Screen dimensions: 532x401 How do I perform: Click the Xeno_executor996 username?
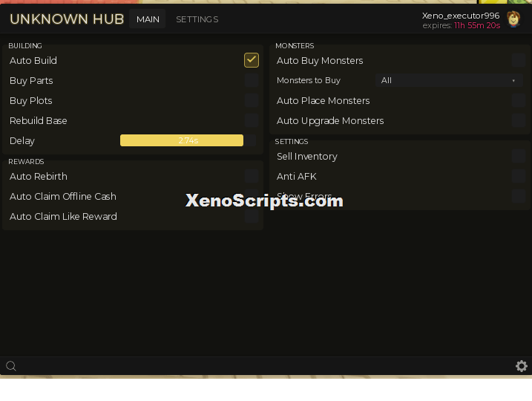(x=461, y=16)
